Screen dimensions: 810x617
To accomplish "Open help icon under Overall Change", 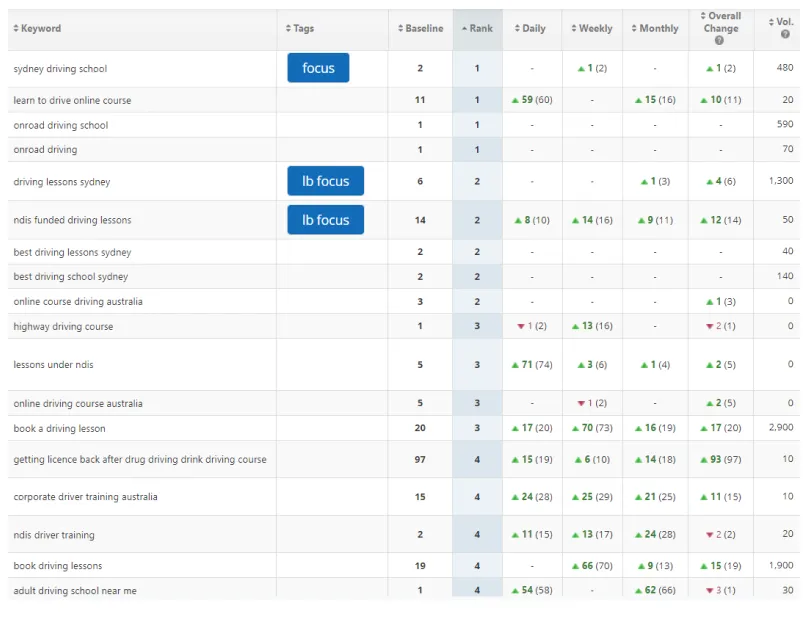I will 719,40.
